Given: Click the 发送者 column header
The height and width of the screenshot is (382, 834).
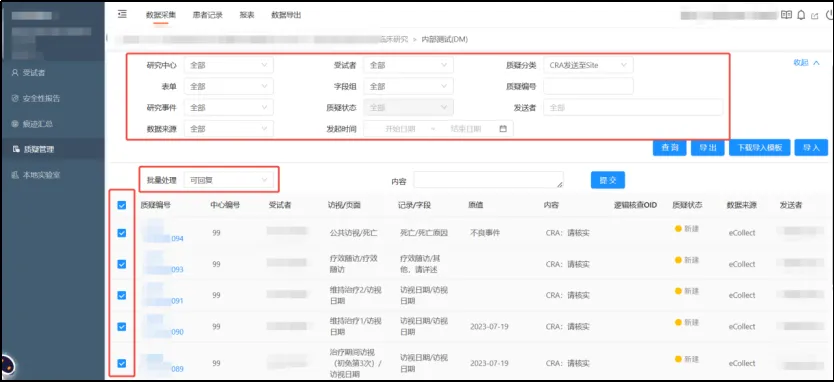Looking at the screenshot, I should click(x=791, y=205).
